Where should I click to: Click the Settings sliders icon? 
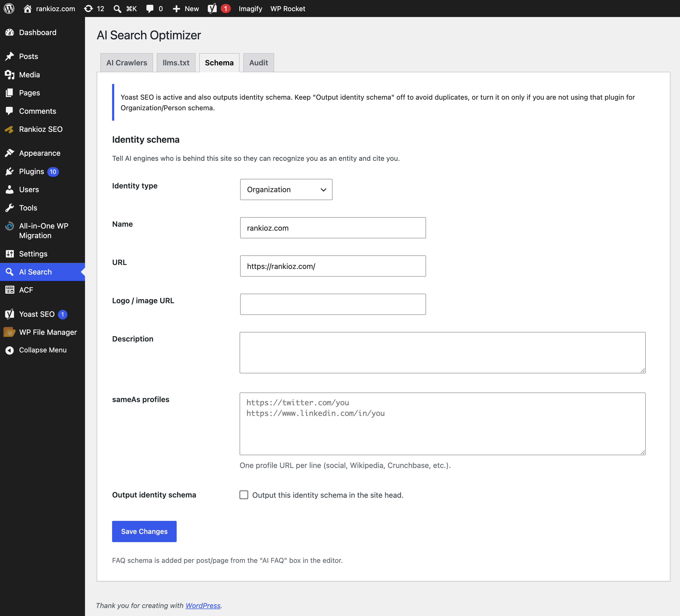click(x=10, y=254)
